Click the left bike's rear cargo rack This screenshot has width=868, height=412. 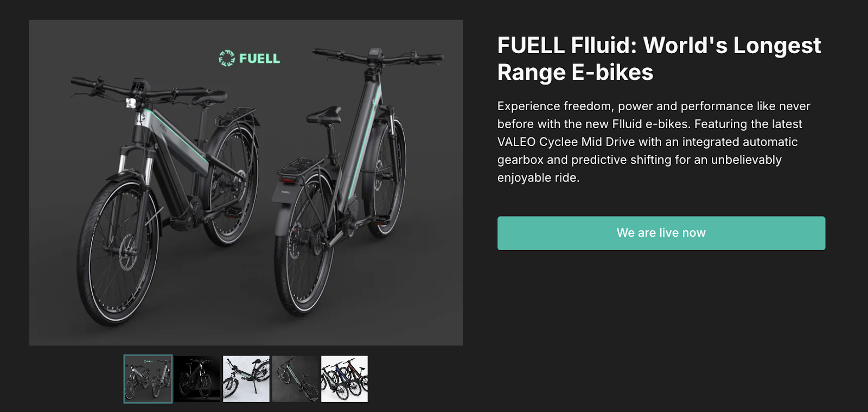pos(235,115)
